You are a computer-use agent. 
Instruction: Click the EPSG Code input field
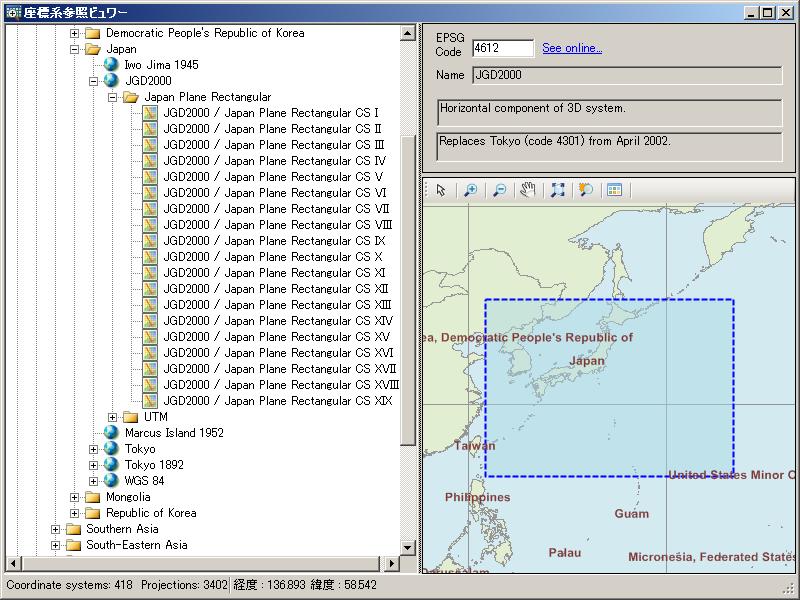tap(502, 48)
